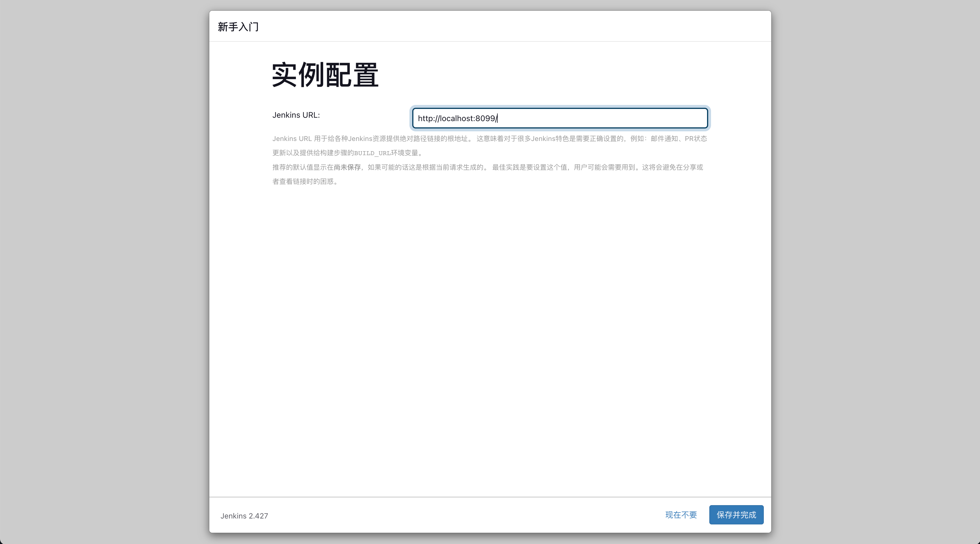
Task: Click the 现在不要 link
Action: coord(681,515)
